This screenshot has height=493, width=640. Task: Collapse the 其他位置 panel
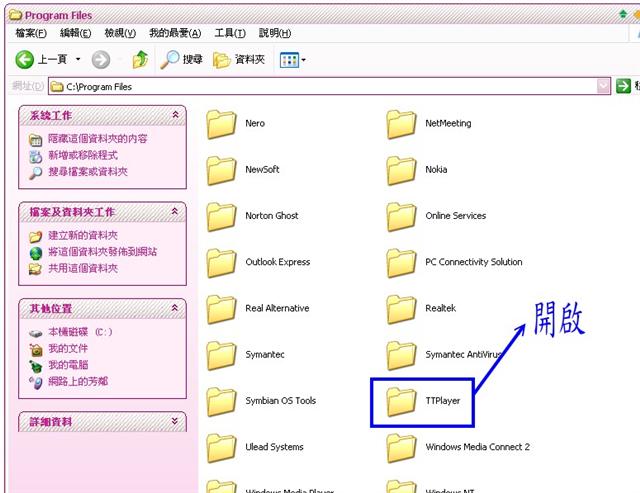pyautogui.click(x=175, y=308)
